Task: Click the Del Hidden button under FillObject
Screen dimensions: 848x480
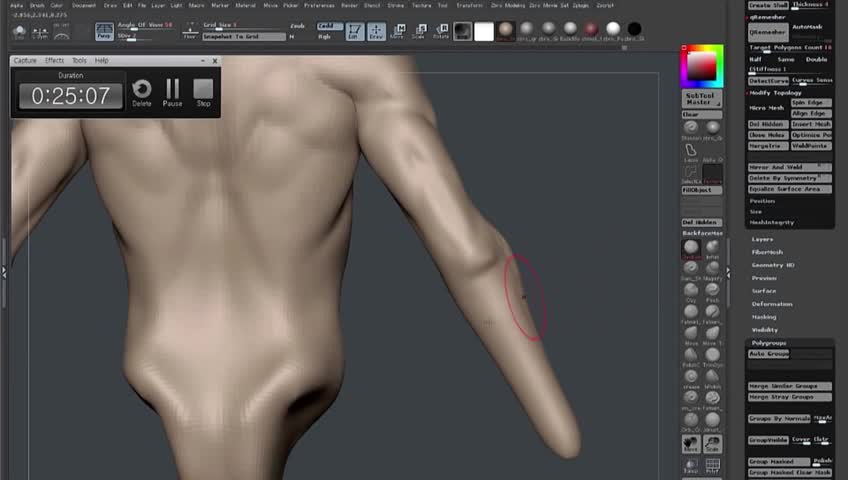Action: pyautogui.click(x=701, y=222)
